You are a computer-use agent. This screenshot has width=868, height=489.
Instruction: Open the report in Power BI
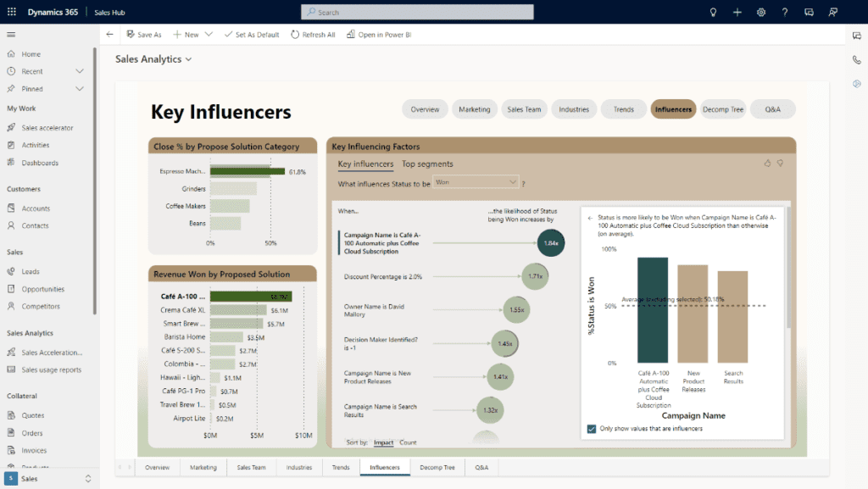pos(378,34)
